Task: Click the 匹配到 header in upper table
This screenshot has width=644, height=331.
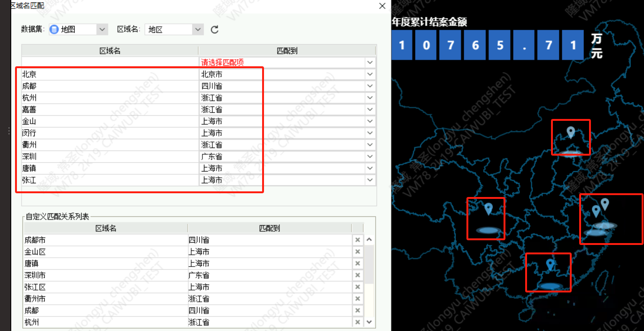Action: (x=287, y=51)
